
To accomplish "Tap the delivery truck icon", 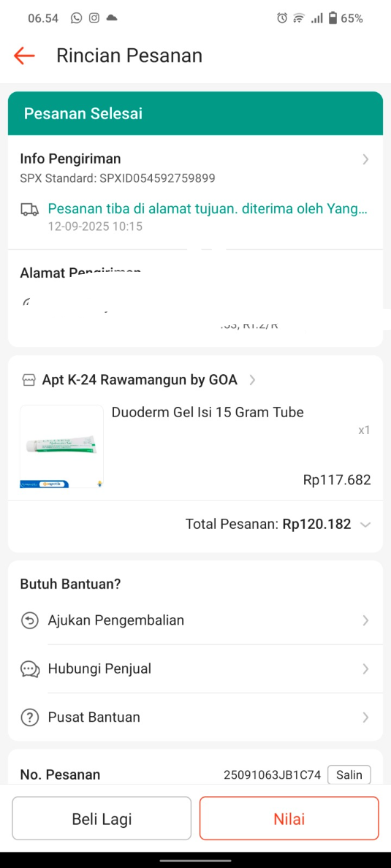I will coord(30,210).
